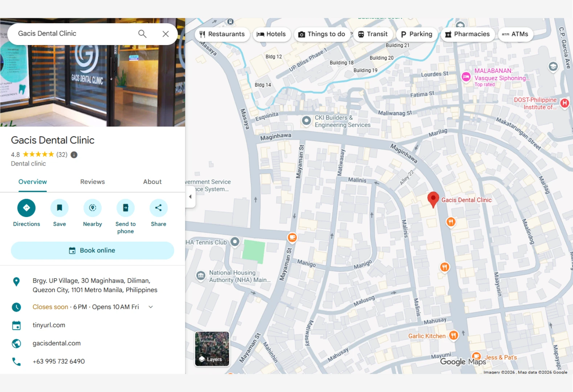Save Gacis Dental Clinic with bookmark icon
The height and width of the screenshot is (392, 573).
(60, 208)
